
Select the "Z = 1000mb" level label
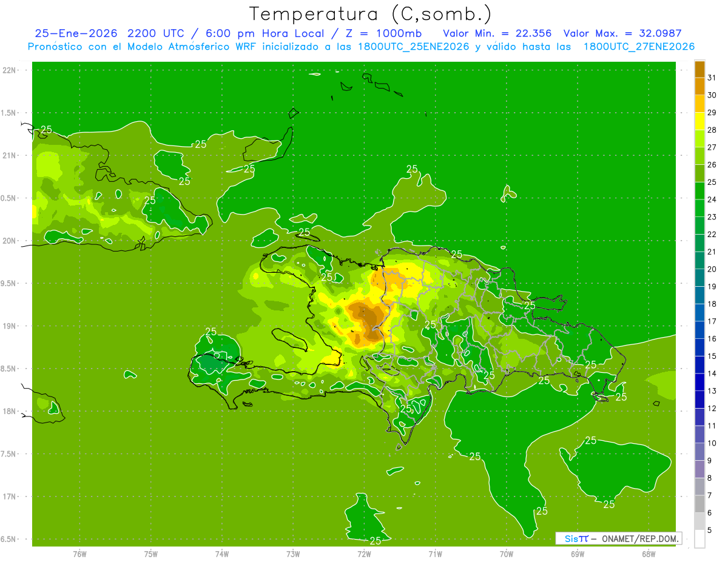pyautogui.click(x=382, y=33)
